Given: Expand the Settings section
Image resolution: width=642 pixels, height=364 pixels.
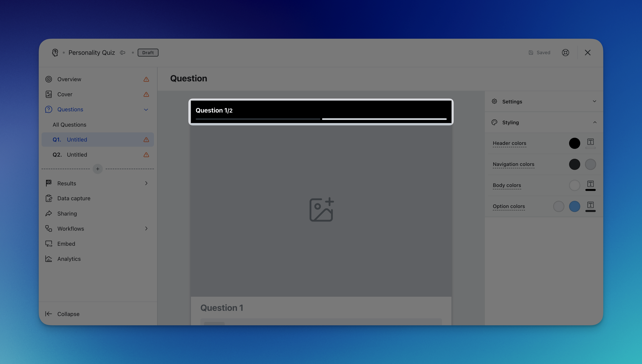Looking at the screenshot, I should click(594, 101).
